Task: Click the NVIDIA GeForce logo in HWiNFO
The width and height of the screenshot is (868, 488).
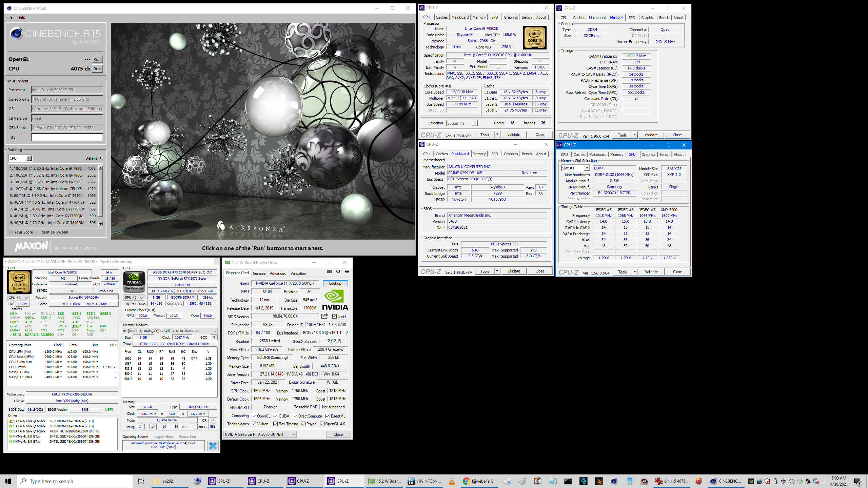Action: [134, 282]
